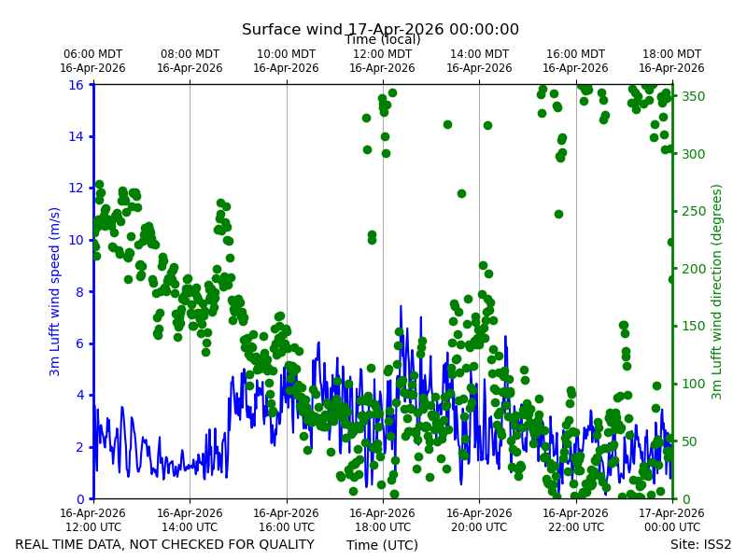Click the 'REAL TIME DATA, NOT CHECKED' notice
747x560 pixels.
click(165, 544)
